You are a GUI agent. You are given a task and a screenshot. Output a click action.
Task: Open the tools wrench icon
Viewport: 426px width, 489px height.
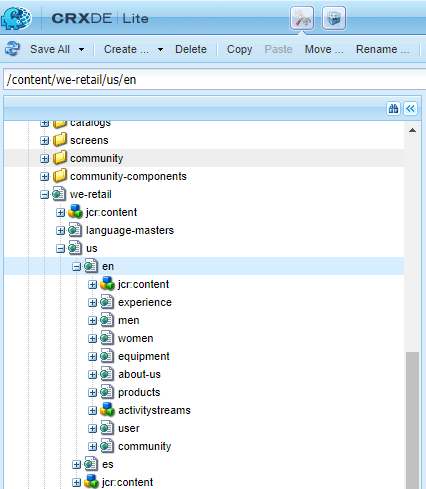click(302, 18)
